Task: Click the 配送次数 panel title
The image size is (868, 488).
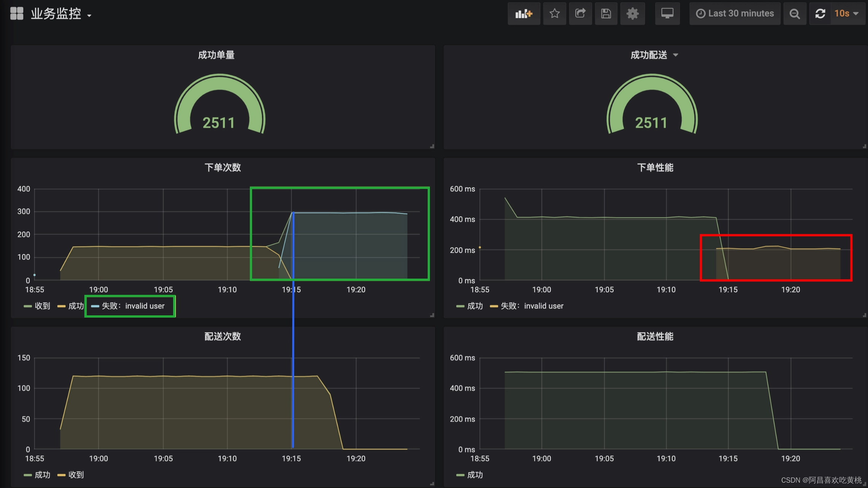Action: (222, 336)
